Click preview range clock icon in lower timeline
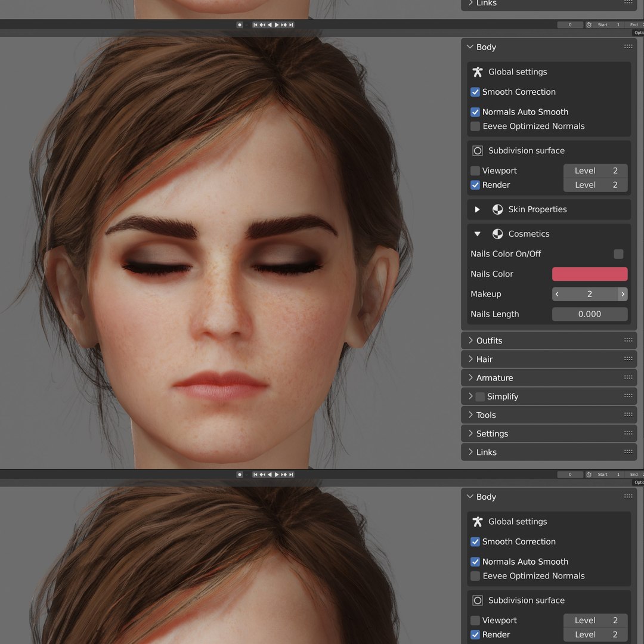Screen dimensions: 644x644 click(x=589, y=475)
